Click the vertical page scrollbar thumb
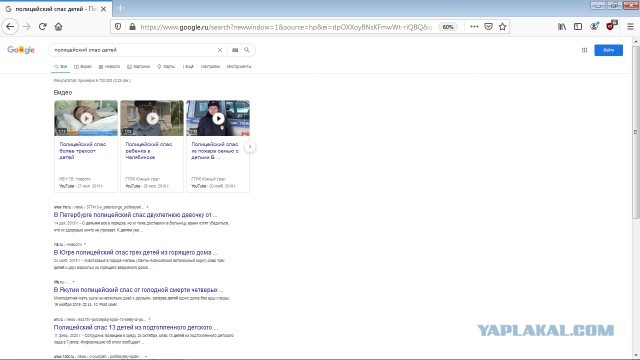 (636, 133)
